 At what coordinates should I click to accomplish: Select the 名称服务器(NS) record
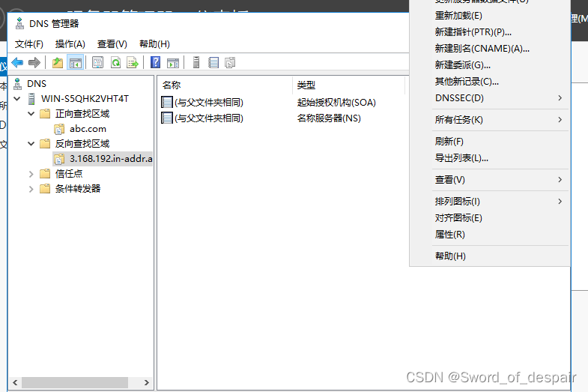(x=329, y=118)
